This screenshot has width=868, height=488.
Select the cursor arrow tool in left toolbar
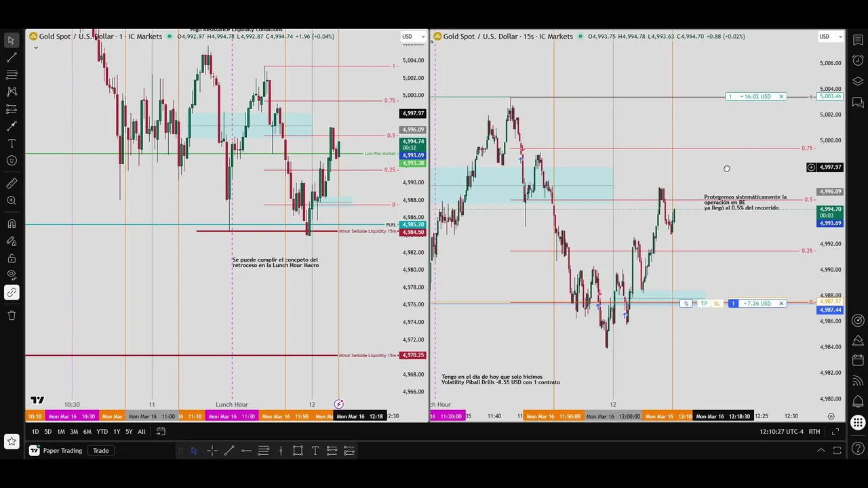pyautogui.click(x=12, y=41)
